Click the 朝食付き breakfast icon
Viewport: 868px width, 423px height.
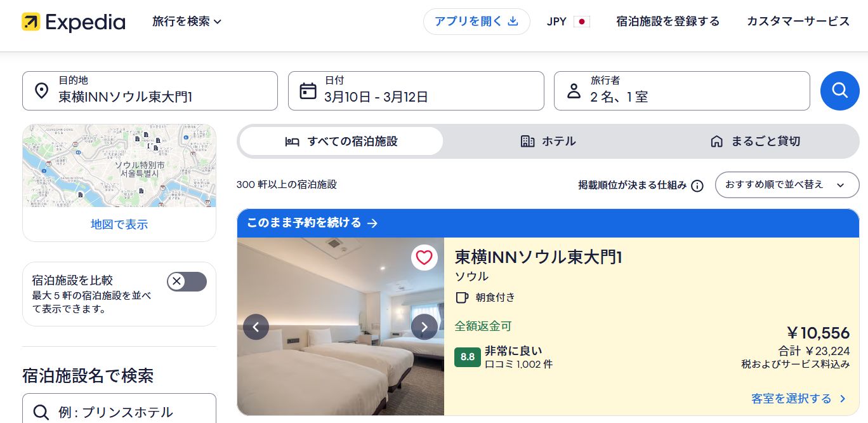pos(462,297)
